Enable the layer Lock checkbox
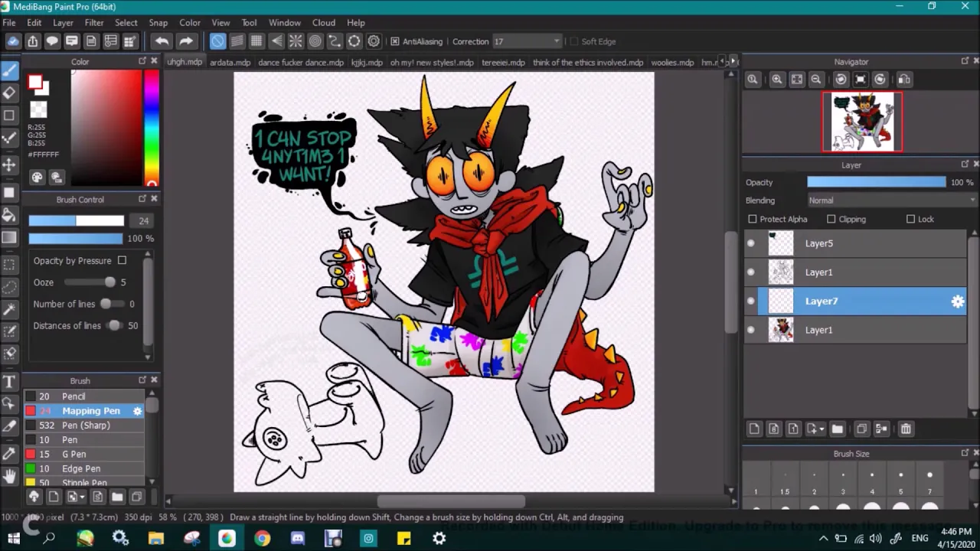Image resolution: width=980 pixels, height=551 pixels. coord(911,220)
